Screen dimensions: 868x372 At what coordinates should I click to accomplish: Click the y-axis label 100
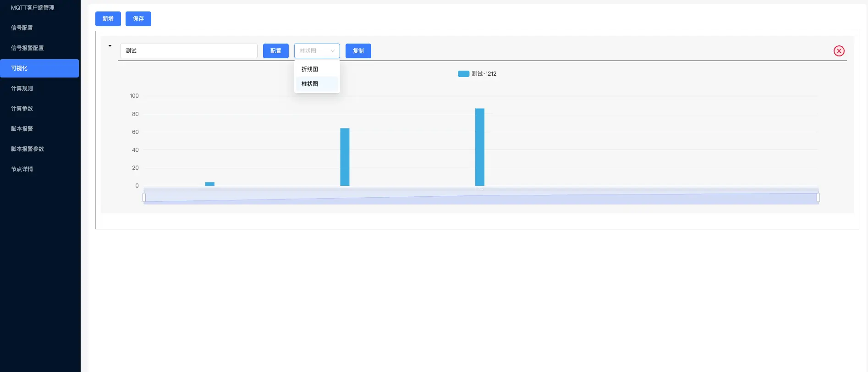[x=134, y=96]
